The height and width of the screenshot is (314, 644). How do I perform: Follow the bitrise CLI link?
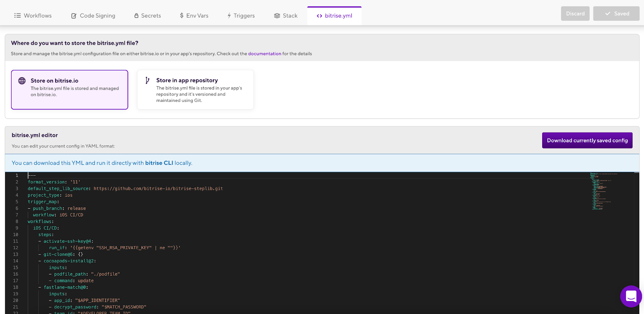pyautogui.click(x=159, y=163)
